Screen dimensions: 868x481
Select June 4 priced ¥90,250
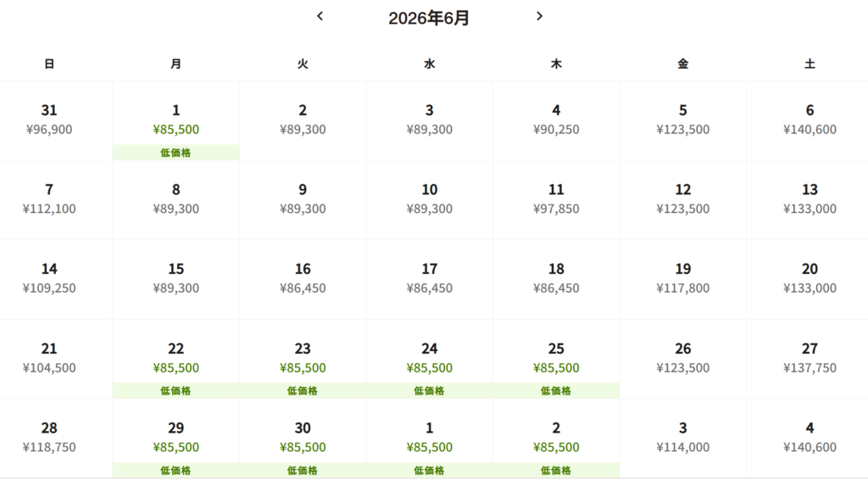click(x=556, y=120)
